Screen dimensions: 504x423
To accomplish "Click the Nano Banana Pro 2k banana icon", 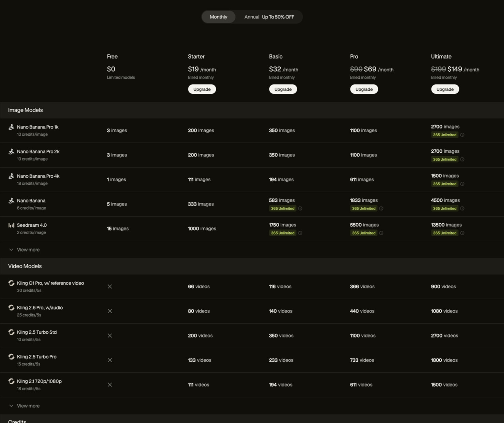I will click(x=11, y=151).
